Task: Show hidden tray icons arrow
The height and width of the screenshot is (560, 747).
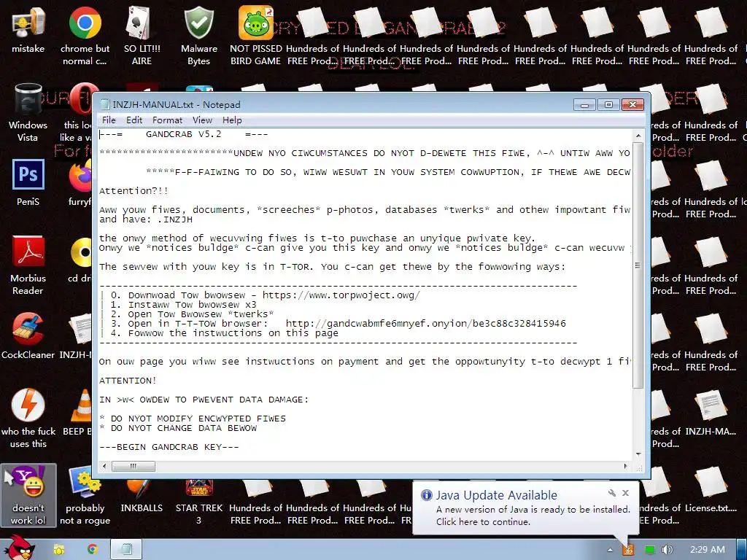Action: (x=610, y=550)
